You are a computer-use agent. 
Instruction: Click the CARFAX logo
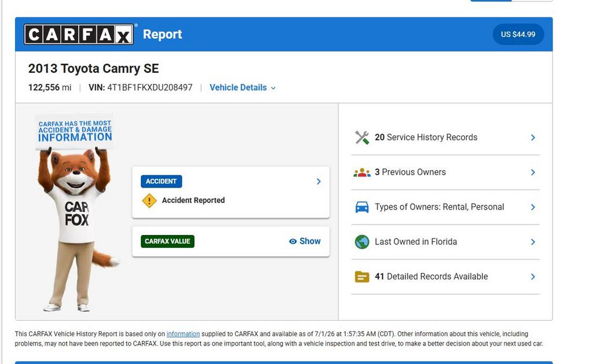point(79,34)
